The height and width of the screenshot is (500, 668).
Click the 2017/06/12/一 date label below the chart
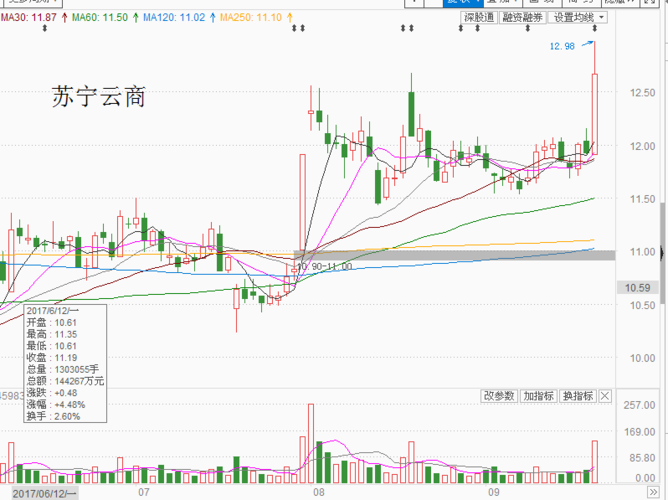(x=44, y=494)
